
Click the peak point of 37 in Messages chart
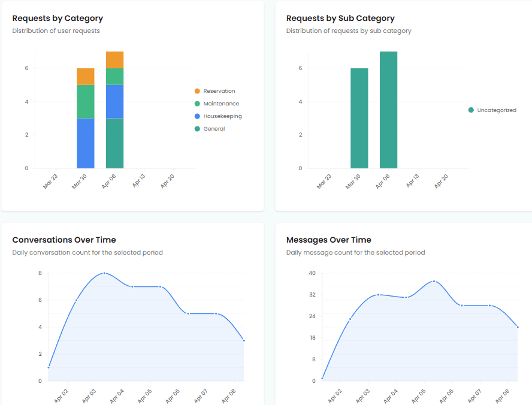tap(434, 281)
